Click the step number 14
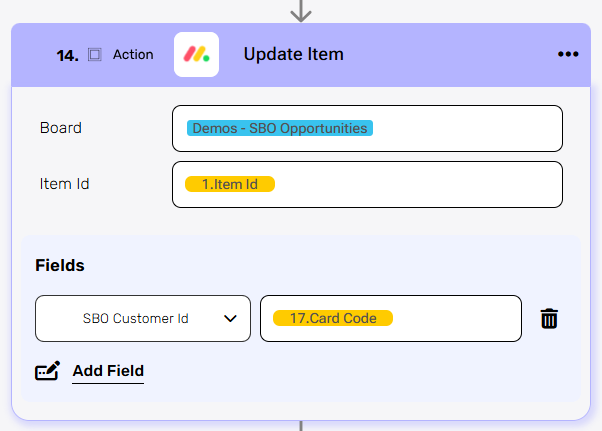Viewport: 602px width, 431px height. [67, 55]
